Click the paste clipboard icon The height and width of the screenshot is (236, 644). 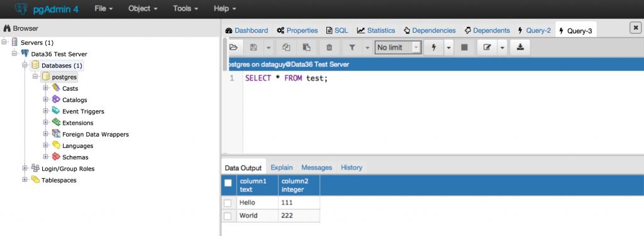[x=306, y=47]
